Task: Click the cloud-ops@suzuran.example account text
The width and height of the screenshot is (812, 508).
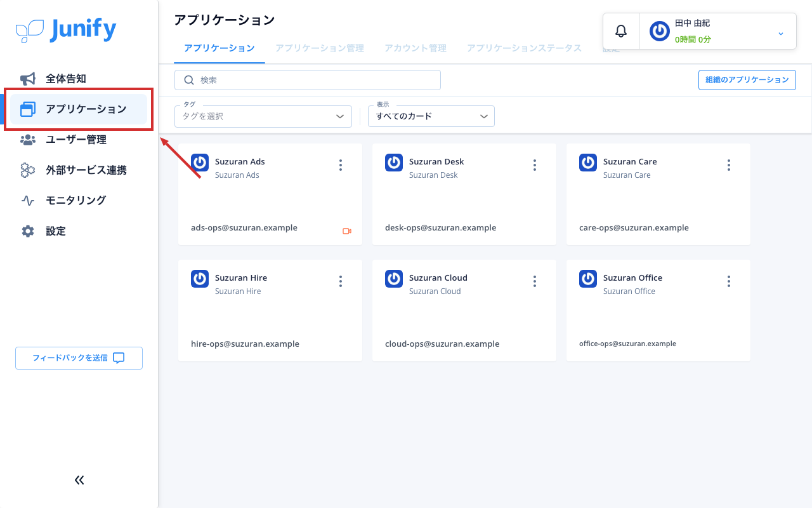Action: (x=442, y=344)
